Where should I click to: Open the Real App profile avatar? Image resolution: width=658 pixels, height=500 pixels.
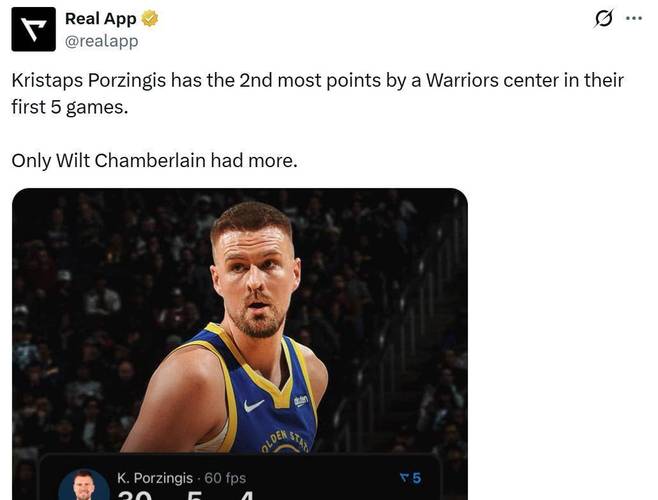pyautogui.click(x=33, y=29)
